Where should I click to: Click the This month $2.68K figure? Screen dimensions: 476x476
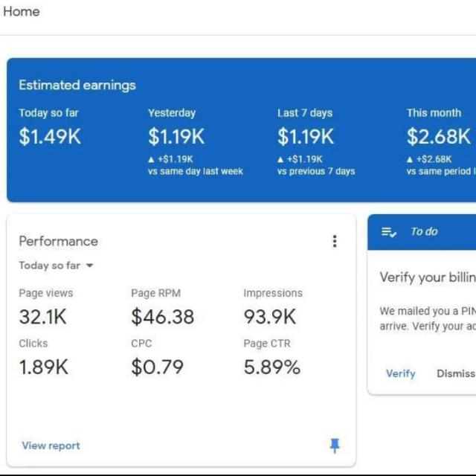(439, 137)
